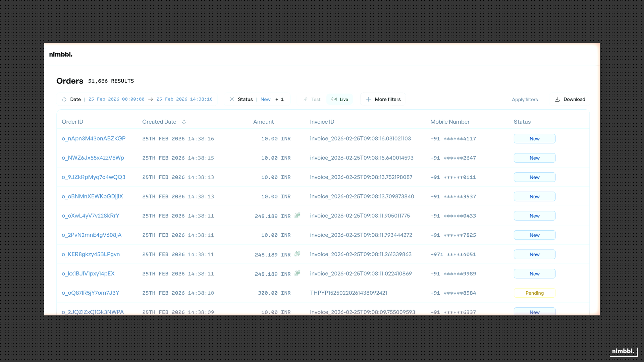644x362 pixels.
Task: Expand the +1 hidden status filters
Action: [279, 99]
